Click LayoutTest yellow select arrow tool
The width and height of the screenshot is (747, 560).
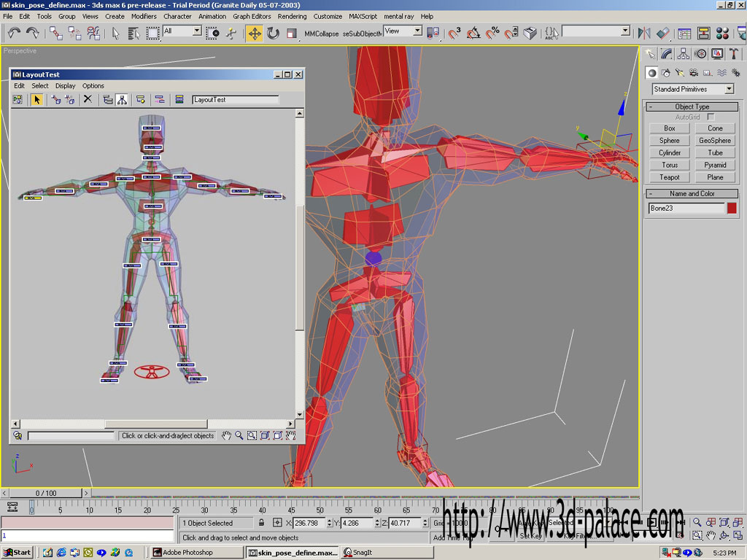(x=36, y=99)
